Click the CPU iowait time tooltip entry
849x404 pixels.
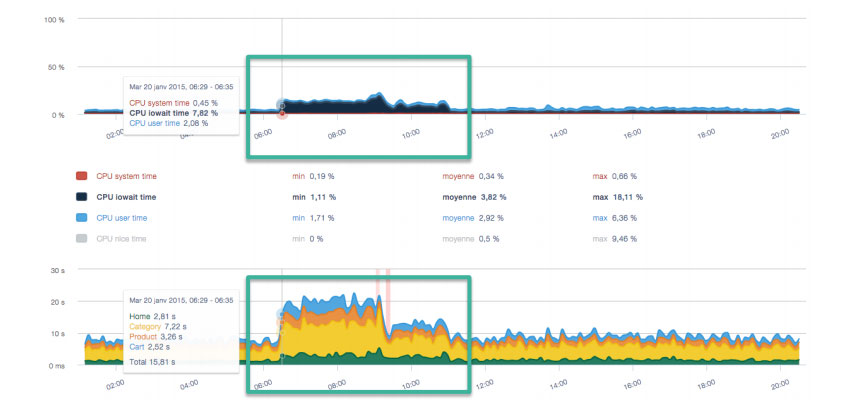pos(173,113)
